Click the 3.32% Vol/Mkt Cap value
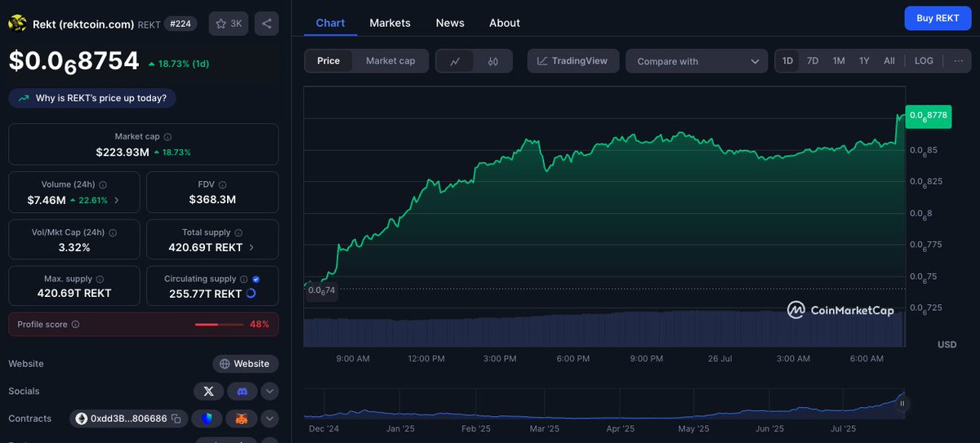This screenshot has height=443, width=980. click(x=74, y=247)
